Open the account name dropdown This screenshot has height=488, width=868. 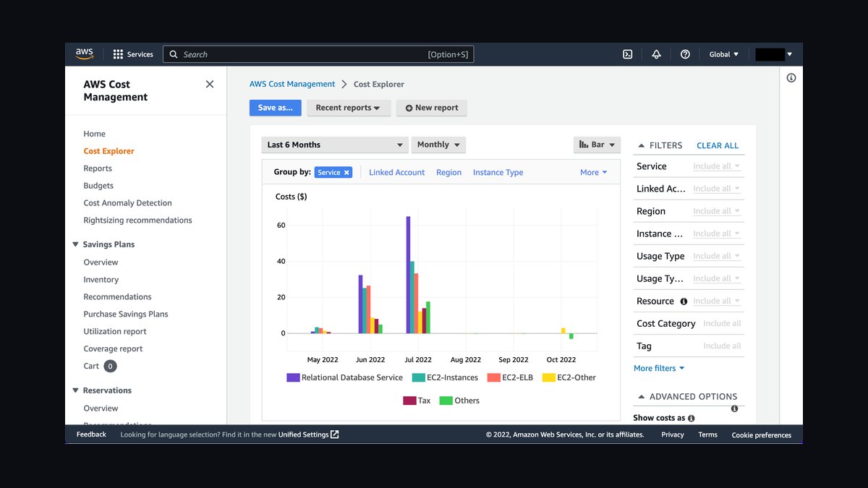pyautogui.click(x=774, y=54)
